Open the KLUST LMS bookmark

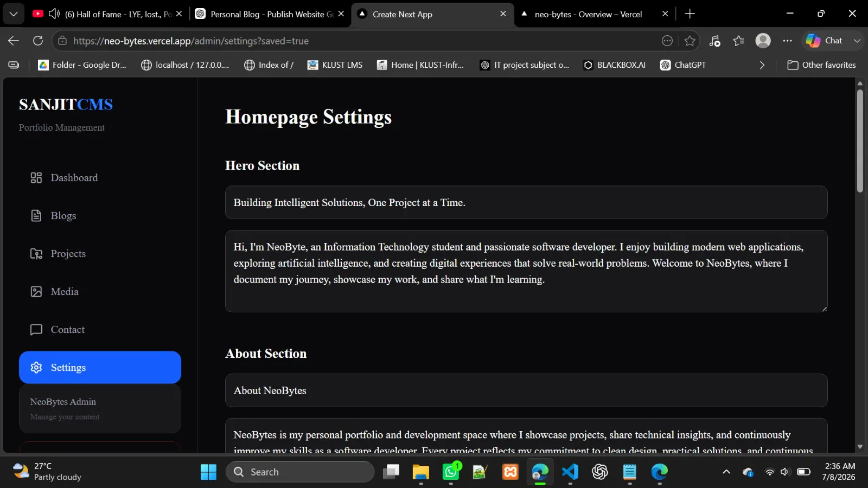335,65
